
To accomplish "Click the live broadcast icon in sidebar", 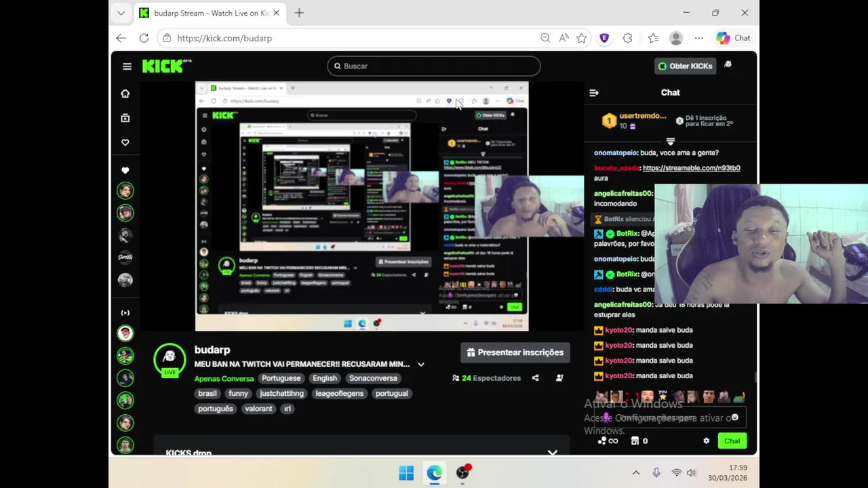I will [x=125, y=312].
